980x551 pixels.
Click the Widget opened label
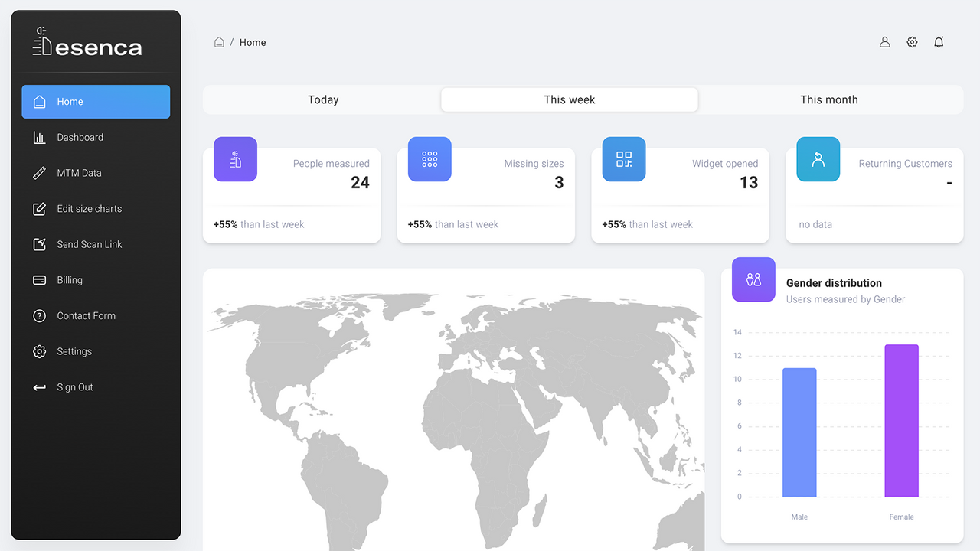[725, 164]
